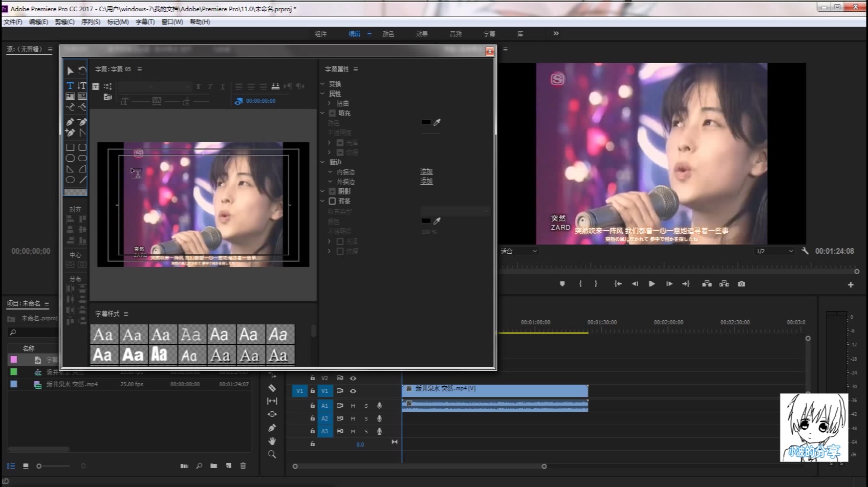Image resolution: width=868 pixels, height=487 pixels.
Task: Toggle V2 track output eye
Action: coord(353,378)
